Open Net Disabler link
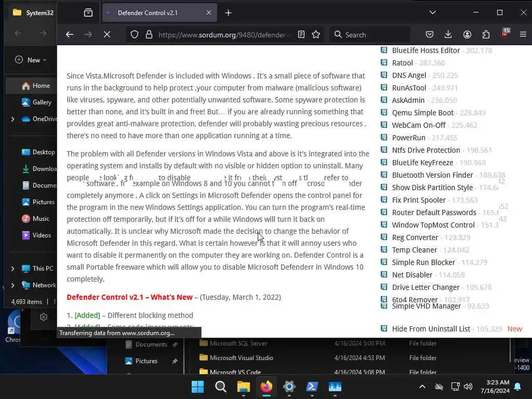Viewport: 532px width, 399px height. click(412, 275)
